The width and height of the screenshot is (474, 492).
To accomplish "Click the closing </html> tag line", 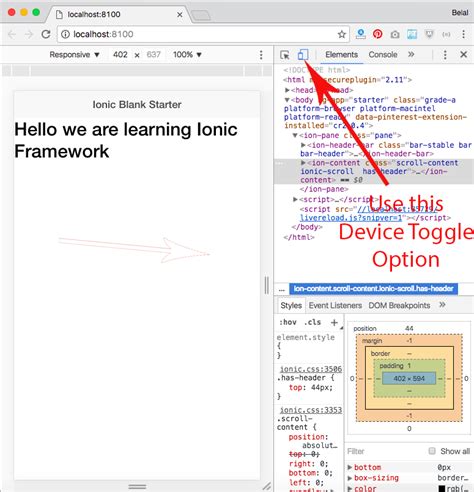I will click(299, 237).
